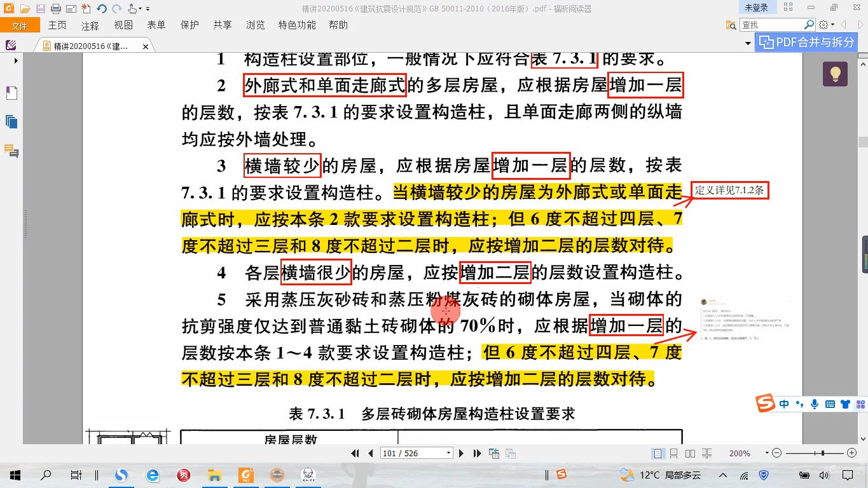The height and width of the screenshot is (488, 868).
Task: Open the tab list dropdown arrow
Action: pyautogui.click(x=748, y=43)
